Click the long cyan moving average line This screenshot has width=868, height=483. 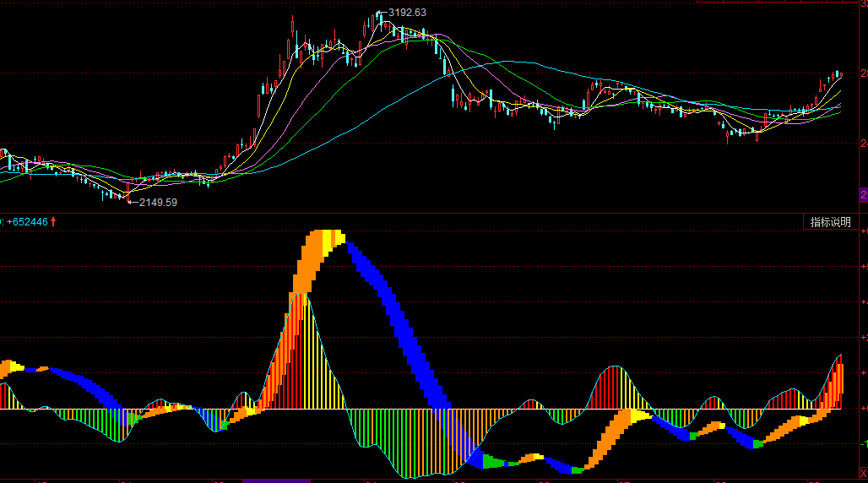point(507,62)
